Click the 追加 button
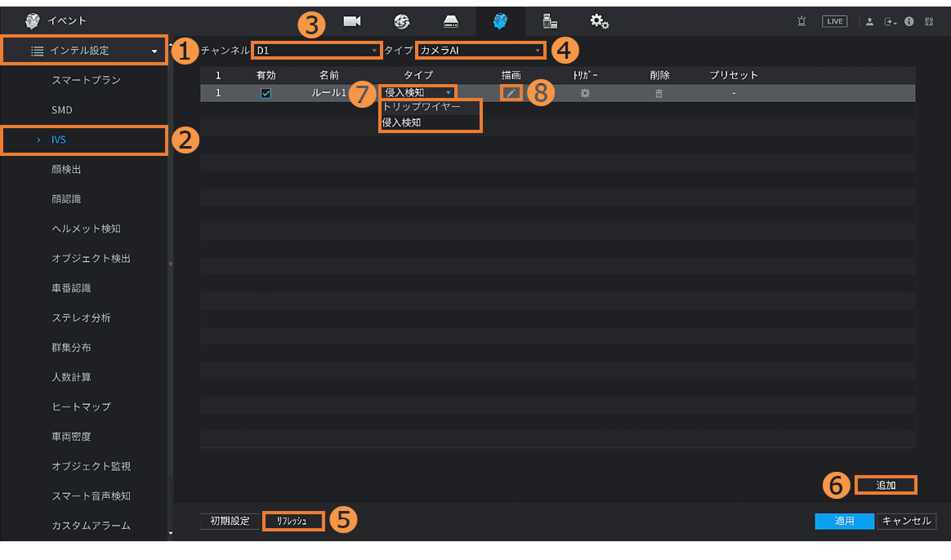The width and height of the screenshot is (951, 560). pos(886,485)
